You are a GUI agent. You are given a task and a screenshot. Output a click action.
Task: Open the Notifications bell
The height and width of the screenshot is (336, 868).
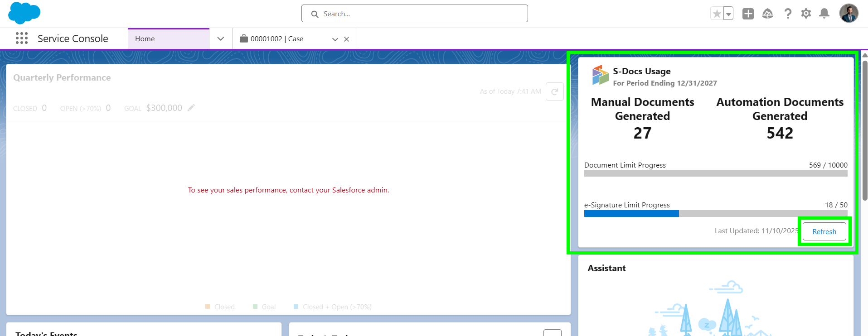click(824, 14)
